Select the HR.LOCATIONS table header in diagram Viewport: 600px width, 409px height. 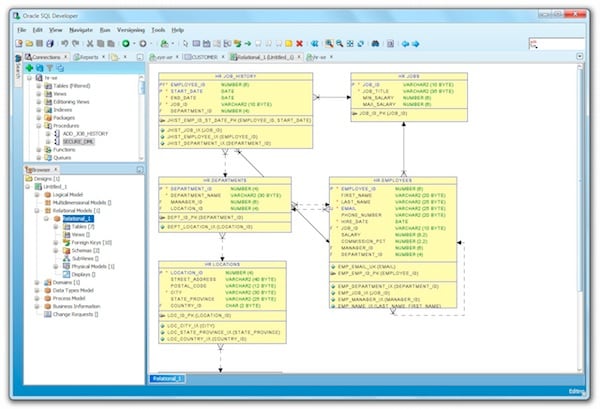coord(222,264)
